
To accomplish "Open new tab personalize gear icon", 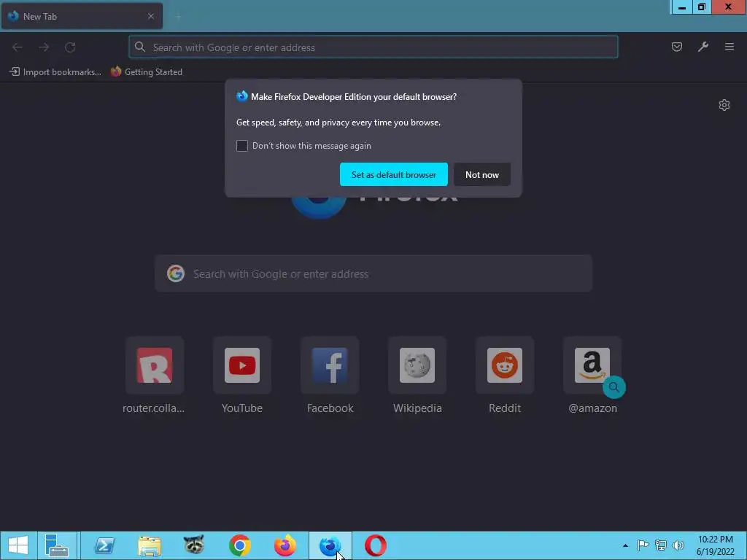I will pyautogui.click(x=724, y=105).
